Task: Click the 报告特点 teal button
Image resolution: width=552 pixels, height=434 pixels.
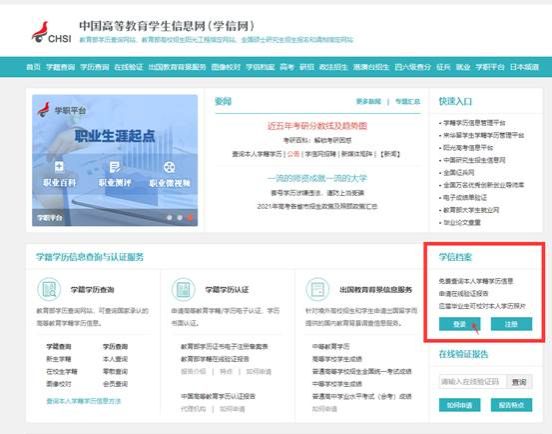Action: click(511, 405)
